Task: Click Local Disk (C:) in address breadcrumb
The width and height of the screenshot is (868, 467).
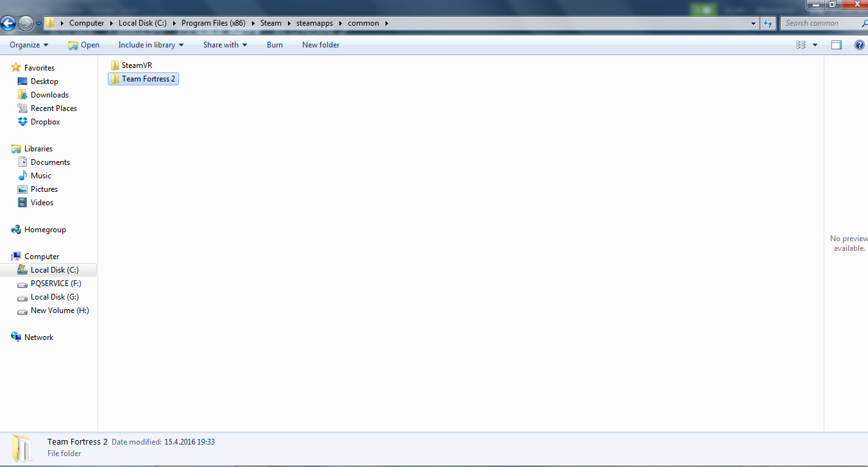Action: click(142, 23)
